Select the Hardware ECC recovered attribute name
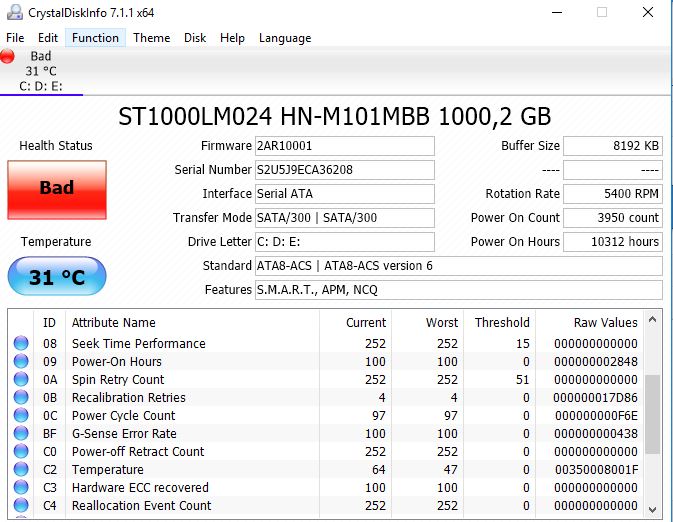 click(140, 488)
